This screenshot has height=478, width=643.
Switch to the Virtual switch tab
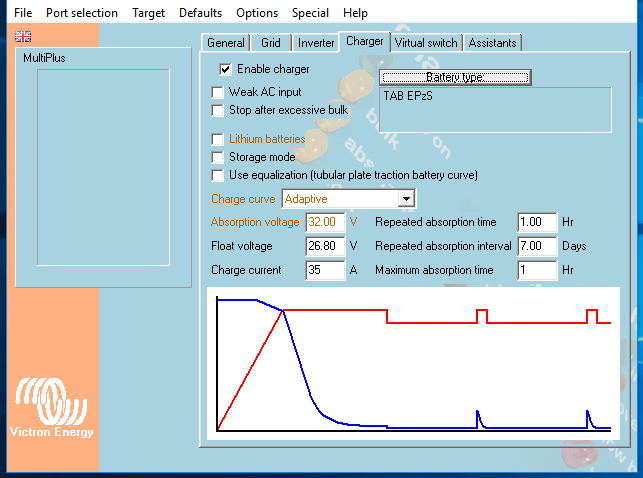click(426, 43)
